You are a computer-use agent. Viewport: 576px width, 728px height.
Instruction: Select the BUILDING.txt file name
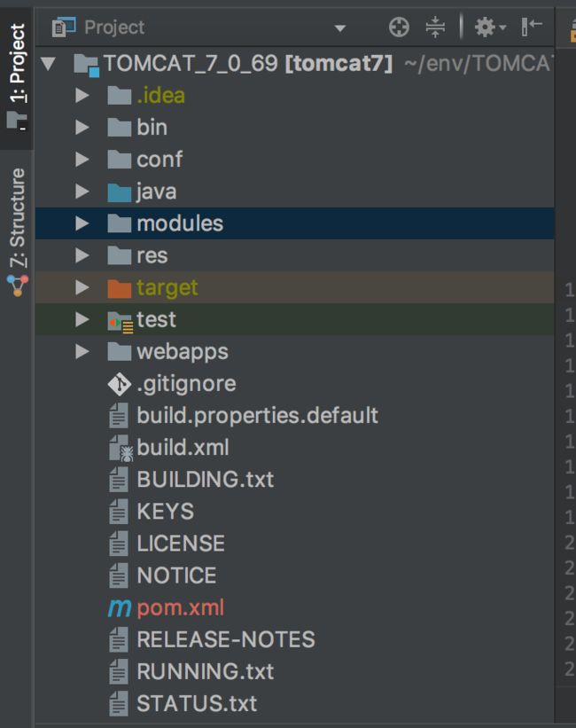pos(206,480)
